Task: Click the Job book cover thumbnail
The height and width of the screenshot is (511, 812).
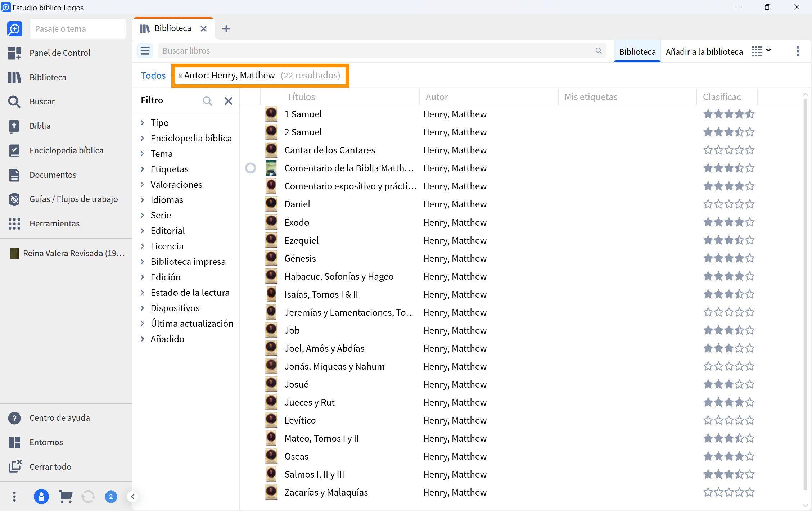Action: point(271,330)
